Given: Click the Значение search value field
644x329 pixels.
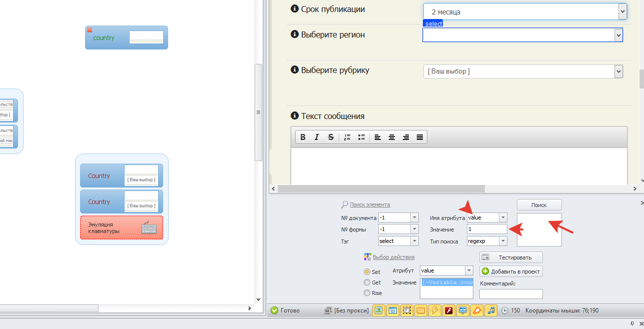Looking at the screenshot, I should click(x=487, y=229).
